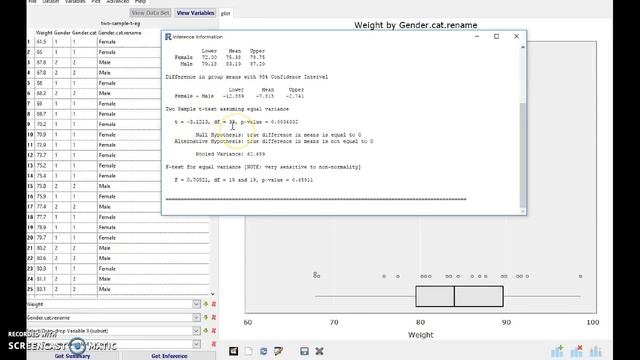
Task: Open the Variable 3 subset dropdown arrow
Action: pos(196,331)
